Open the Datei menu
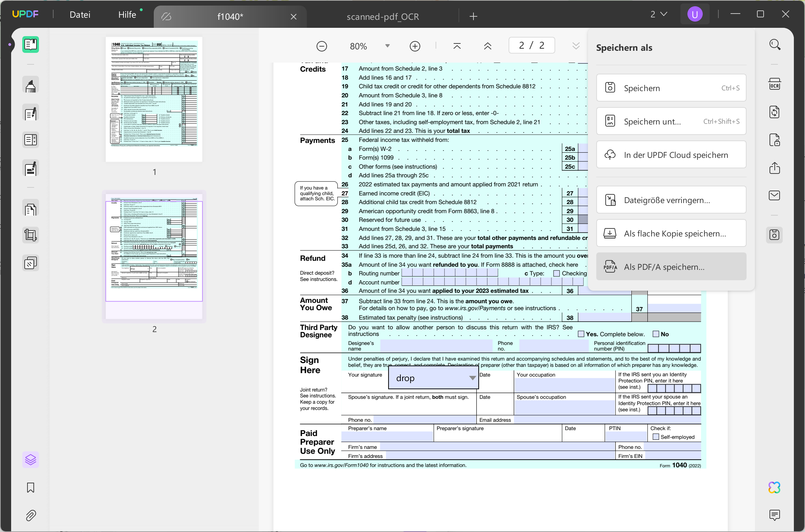This screenshot has width=805, height=532. pos(80,14)
